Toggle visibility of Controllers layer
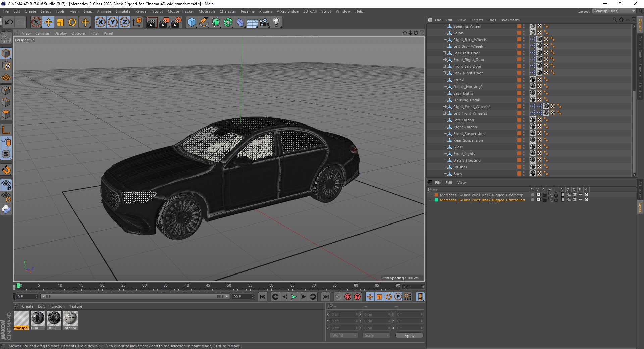The height and width of the screenshot is (349, 644). pos(538,200)
